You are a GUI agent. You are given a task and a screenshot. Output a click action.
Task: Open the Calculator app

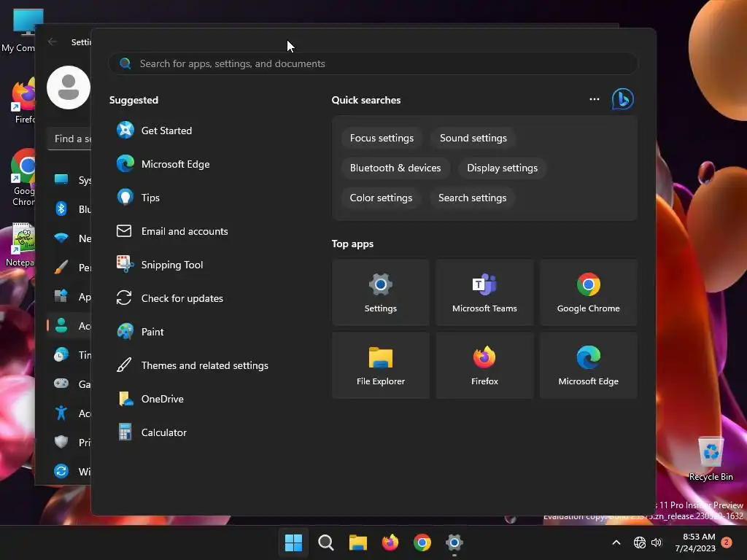tap(152, 432)
